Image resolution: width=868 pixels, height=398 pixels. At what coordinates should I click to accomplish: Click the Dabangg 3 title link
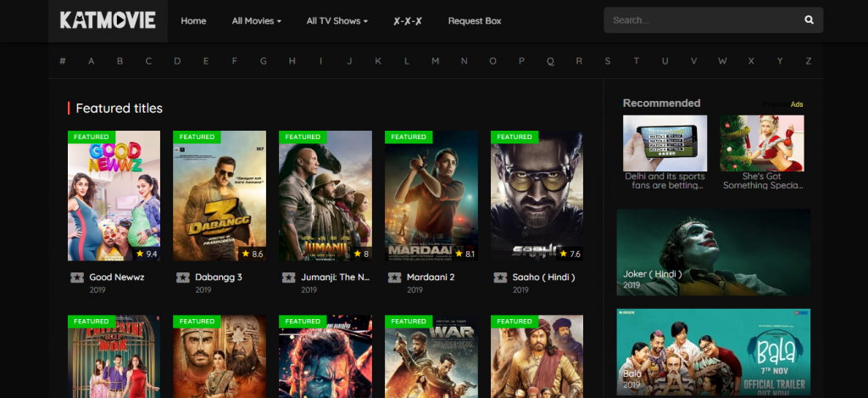point(219,277)
